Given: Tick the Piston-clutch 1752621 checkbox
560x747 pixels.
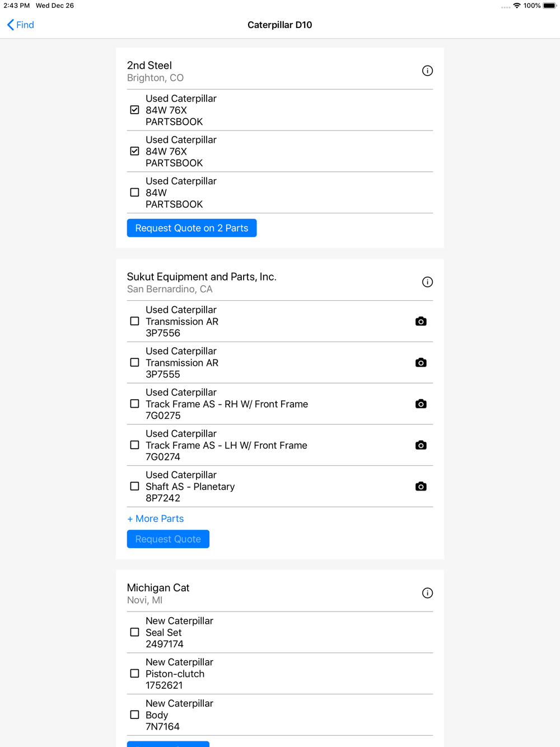Looking at the screenshot, I should [134, 674].
